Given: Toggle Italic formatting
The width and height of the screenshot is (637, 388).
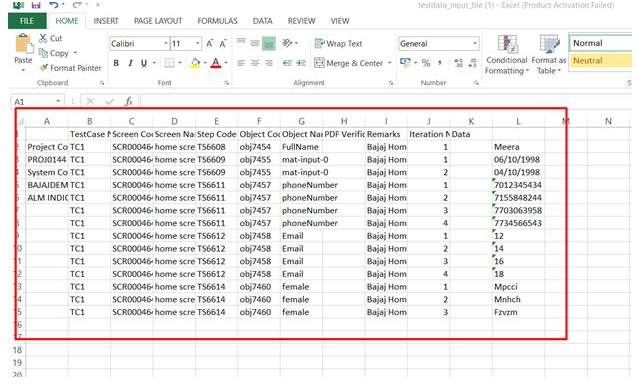Looking at the screenshot, I should pyautogui.click(x=130, y=63).
